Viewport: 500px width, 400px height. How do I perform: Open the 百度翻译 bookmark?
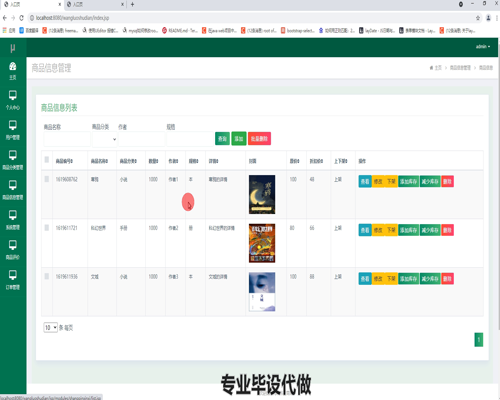click(x=29, y=30)
